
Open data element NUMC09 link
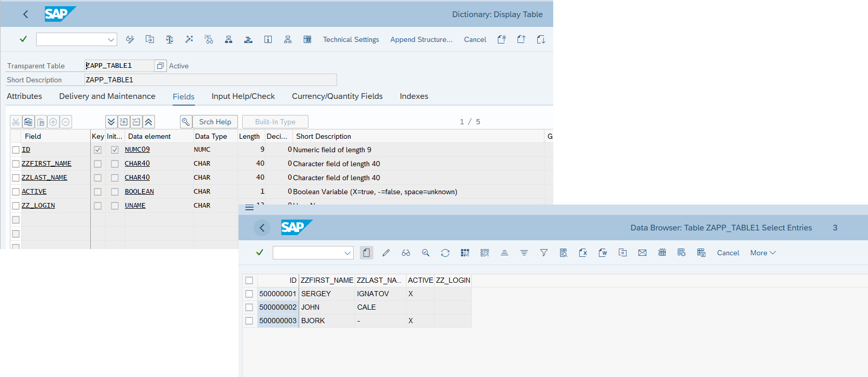tap(137, 150)
